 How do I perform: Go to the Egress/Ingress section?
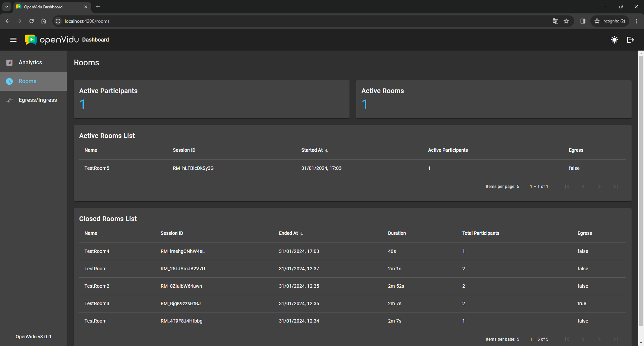(38, 100)
